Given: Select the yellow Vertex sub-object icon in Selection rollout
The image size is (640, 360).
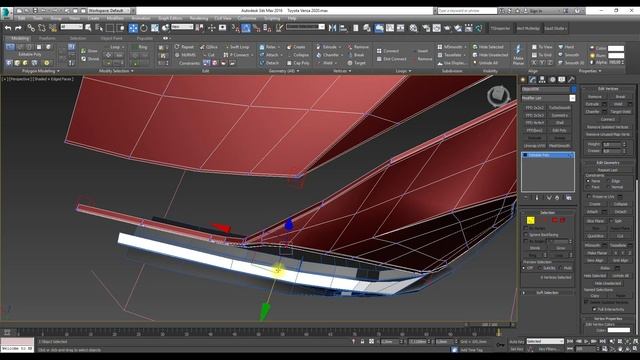Looking at the screenshot, I should click(x=530, y=220).
